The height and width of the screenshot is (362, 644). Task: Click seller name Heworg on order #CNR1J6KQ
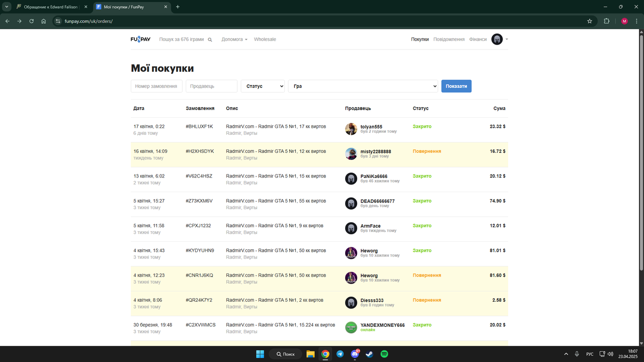pyautogui.click(x=369, y=276)
